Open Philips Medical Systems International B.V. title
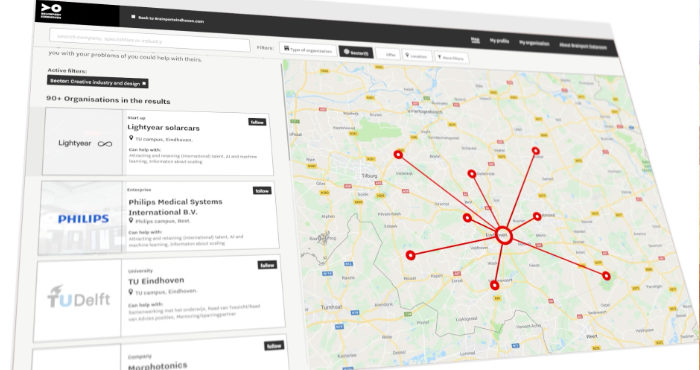This screenshot has width=700, height=370. [x=175, y=207]
